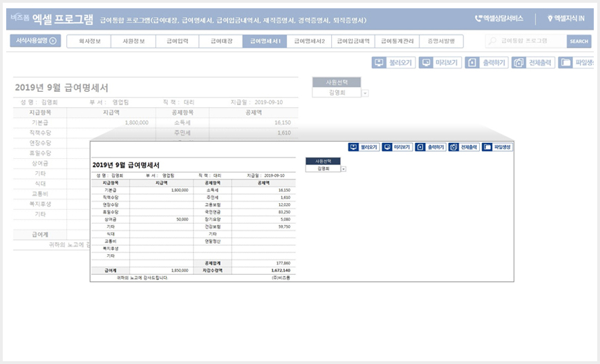
Task: Click the 사원선택 header cell in the inset
Action: pos(323,162)
